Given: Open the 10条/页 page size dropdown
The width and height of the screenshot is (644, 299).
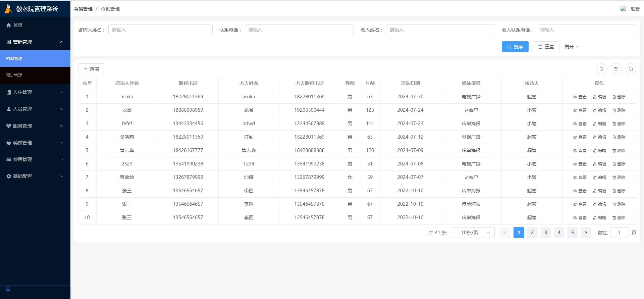Looking at the screenshot, I should (x=473, y=233).
